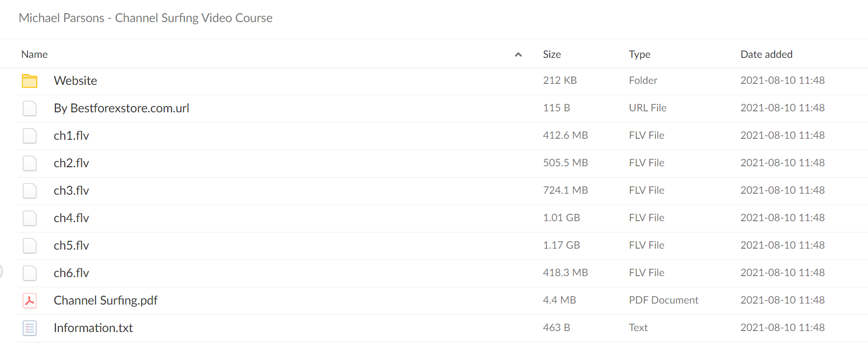Viewport: 868px width, 359px height.
Task: Open the ch4.flv file name
Action: pos(72,218)
